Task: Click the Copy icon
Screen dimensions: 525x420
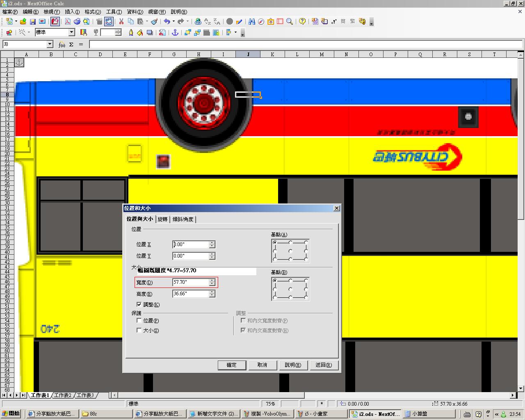Action: tap(131, 22)
